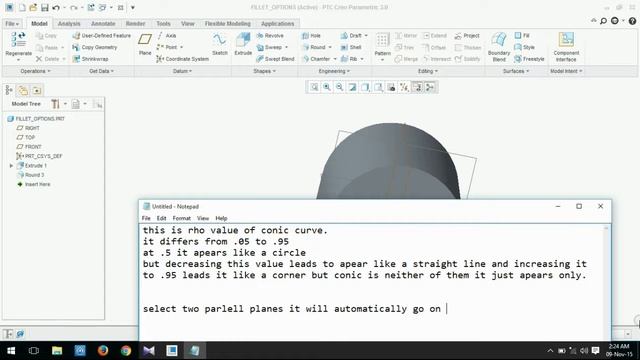Select the Shell tool
The image size is (640, 360).
coord(351,47)
